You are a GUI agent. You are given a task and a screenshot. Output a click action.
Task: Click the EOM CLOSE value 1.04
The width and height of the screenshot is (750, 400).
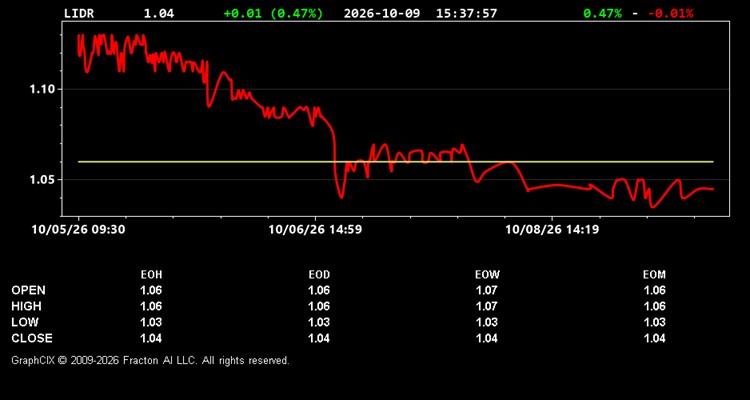coord(654,338)
